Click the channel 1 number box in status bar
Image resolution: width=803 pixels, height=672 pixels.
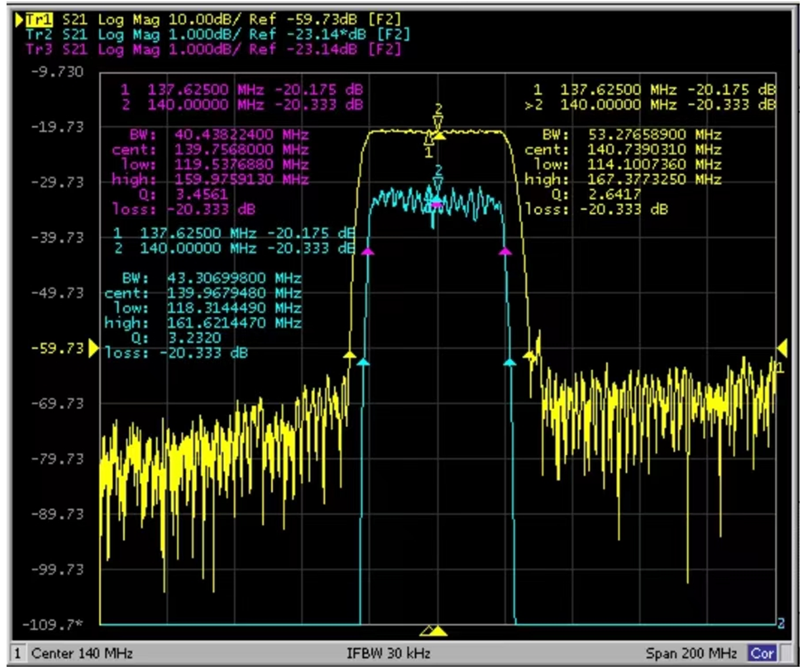pos(18,653)
